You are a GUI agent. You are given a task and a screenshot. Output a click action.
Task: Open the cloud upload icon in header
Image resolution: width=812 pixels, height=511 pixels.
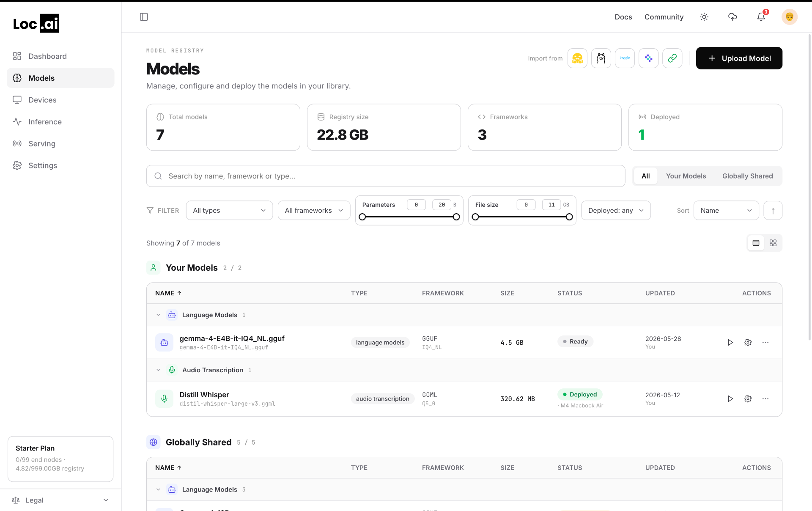tap(732, 17)
